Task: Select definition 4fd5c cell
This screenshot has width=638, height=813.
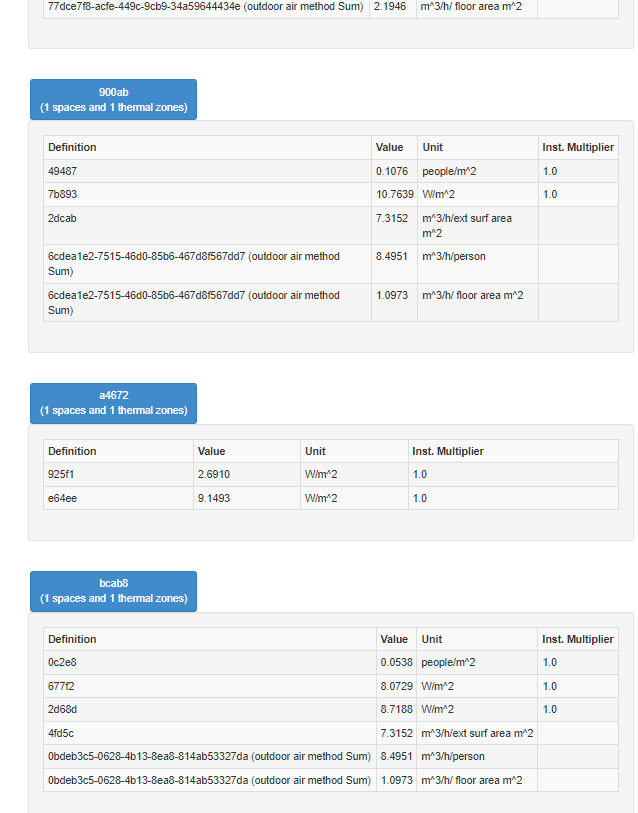Action: [x=210, y=733]
